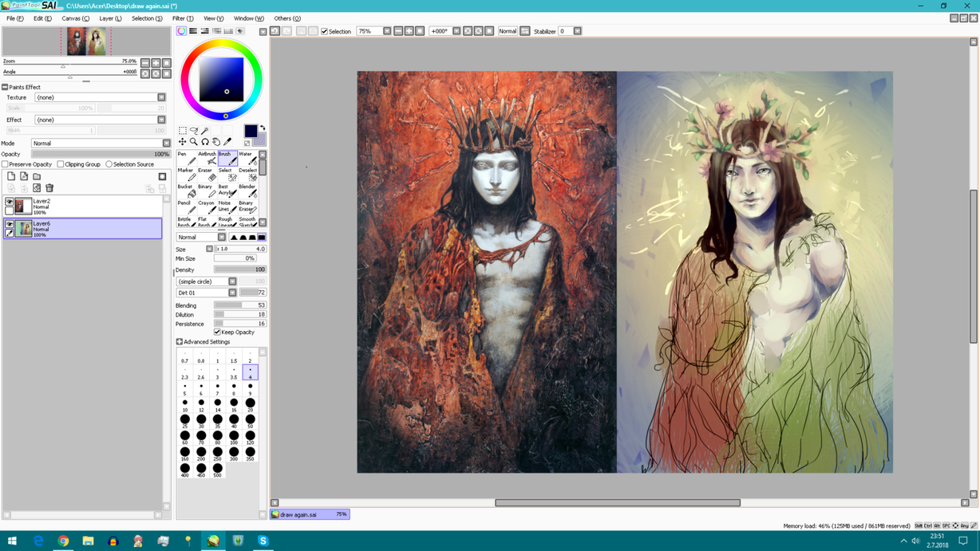Screen dimensions: 980x551
Task: Click the Density slider bar
Action: click(239, 270)
